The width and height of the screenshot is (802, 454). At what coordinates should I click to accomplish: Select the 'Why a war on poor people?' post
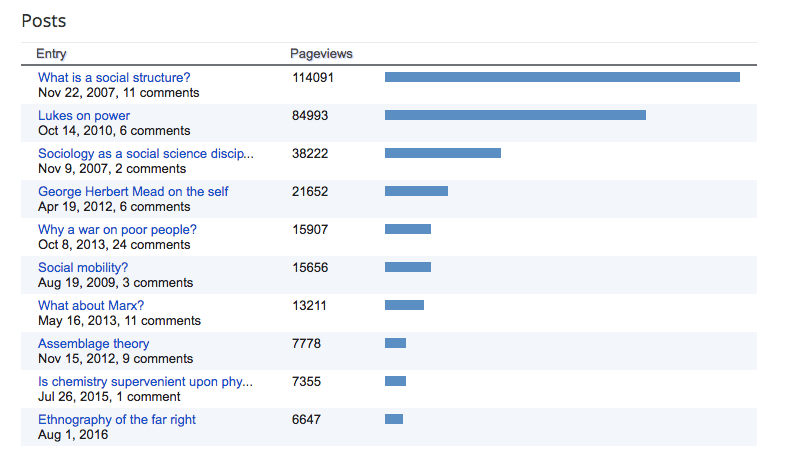[117, 229]
